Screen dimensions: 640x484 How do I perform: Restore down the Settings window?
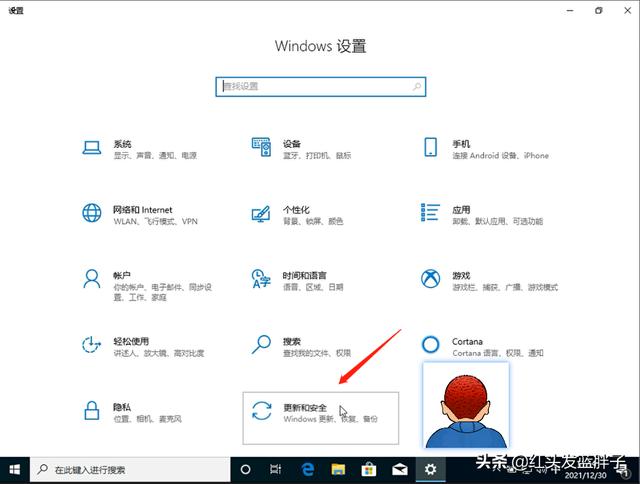(598, 11)
